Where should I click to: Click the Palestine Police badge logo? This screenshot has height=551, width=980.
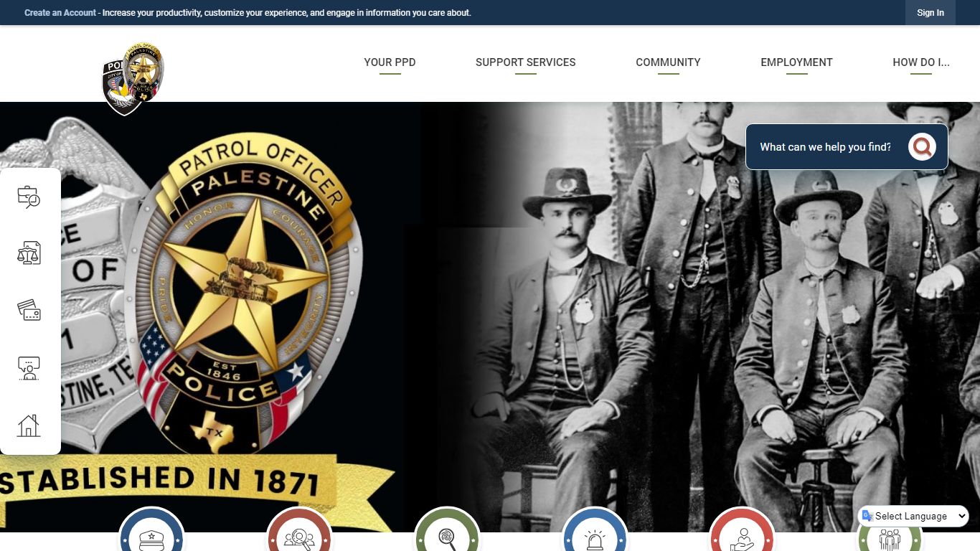tap(133, 78)
